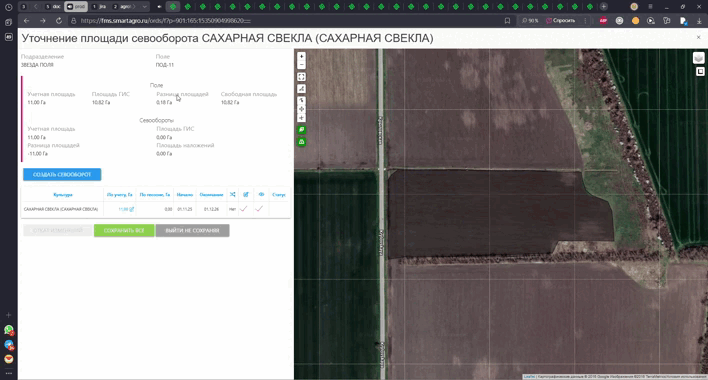Toggle the edit checkmark in the crop row
708x380 pixels.
click(244, 209)
